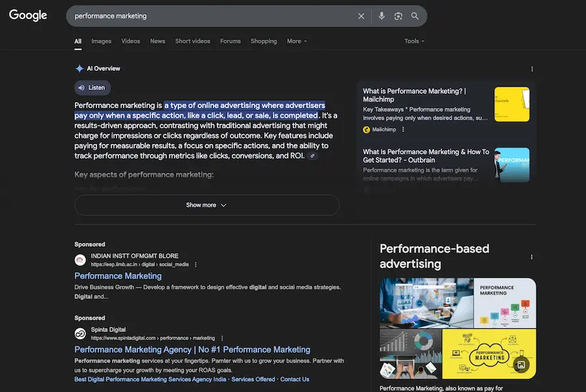Click the Google logo
This screenshot has width=586, height=392.
pos(28,16)
